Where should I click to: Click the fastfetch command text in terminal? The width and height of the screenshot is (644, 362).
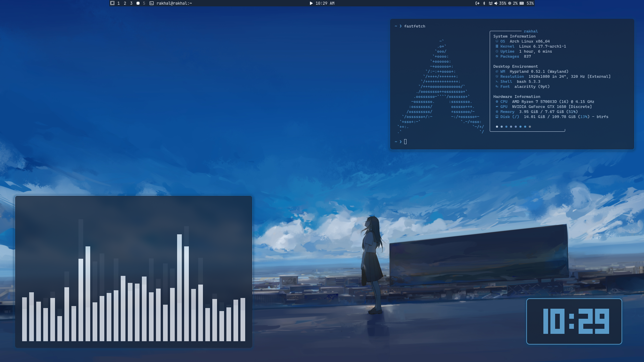tap(415, 26)
